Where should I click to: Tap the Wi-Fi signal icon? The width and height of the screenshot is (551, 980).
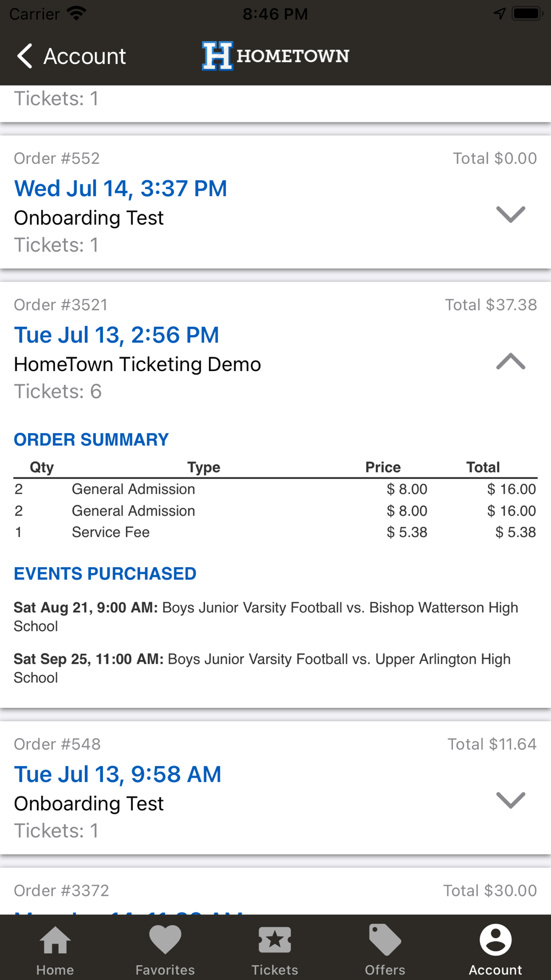pos(76,14)
